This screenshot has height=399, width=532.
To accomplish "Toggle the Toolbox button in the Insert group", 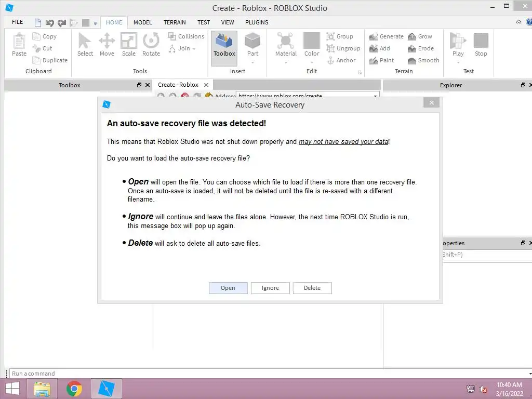I will click(224, 48).
